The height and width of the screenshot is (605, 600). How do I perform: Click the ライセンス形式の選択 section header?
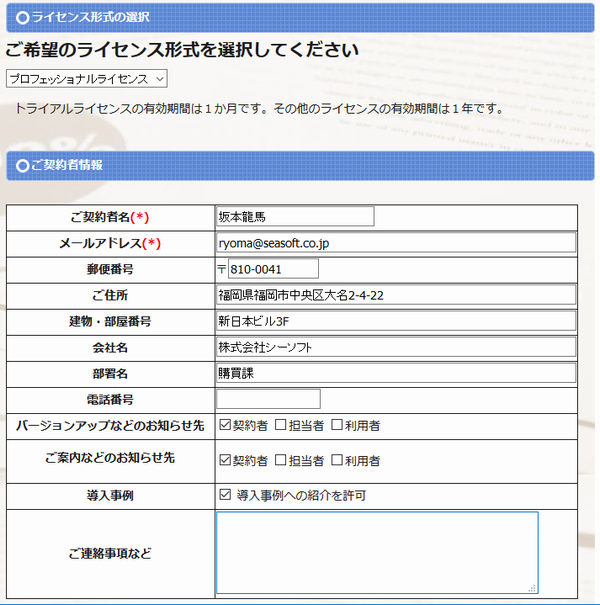[300, 17]
